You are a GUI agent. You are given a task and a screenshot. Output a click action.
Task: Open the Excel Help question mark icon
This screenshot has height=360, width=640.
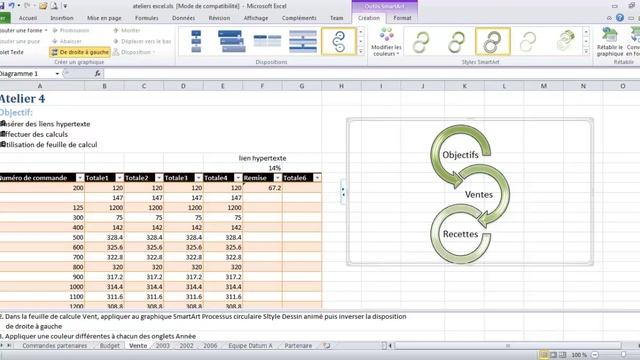point(620,18)
